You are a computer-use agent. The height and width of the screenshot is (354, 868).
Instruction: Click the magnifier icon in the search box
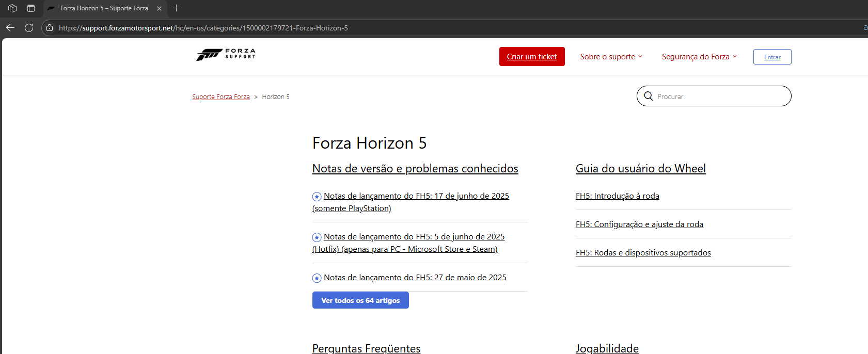click(x=649, y=96)
